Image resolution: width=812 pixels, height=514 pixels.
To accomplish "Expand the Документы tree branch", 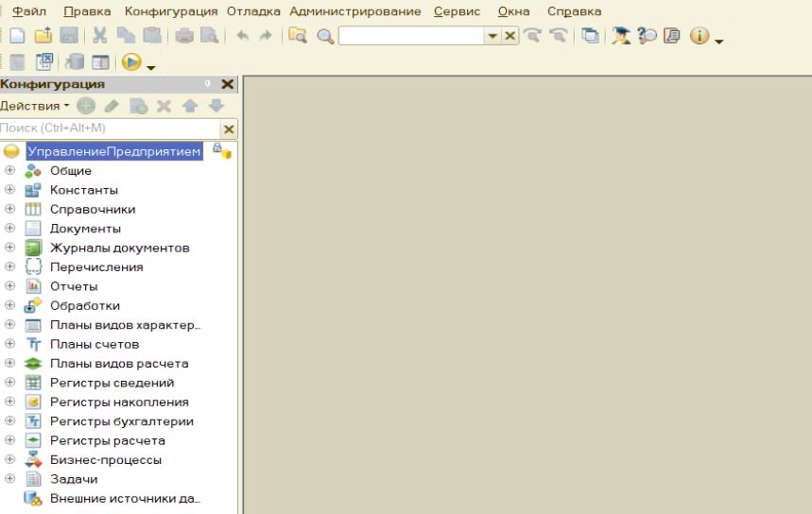I will (10, 229).
